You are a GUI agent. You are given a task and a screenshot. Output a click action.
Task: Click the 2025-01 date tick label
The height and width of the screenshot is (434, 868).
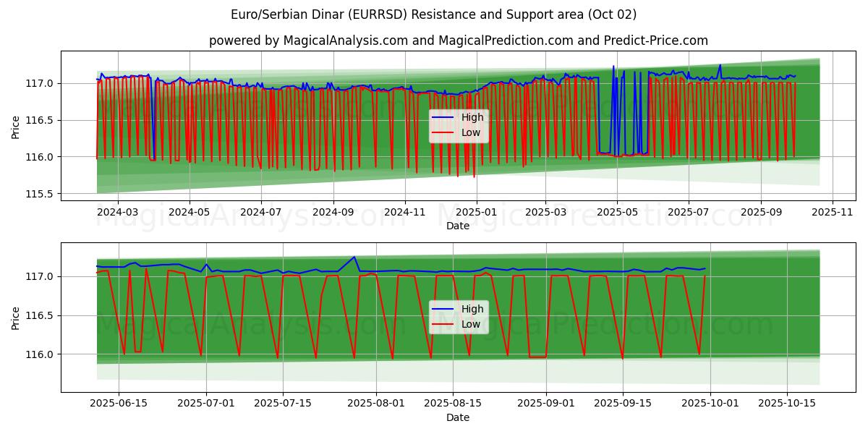coord(476,213)
